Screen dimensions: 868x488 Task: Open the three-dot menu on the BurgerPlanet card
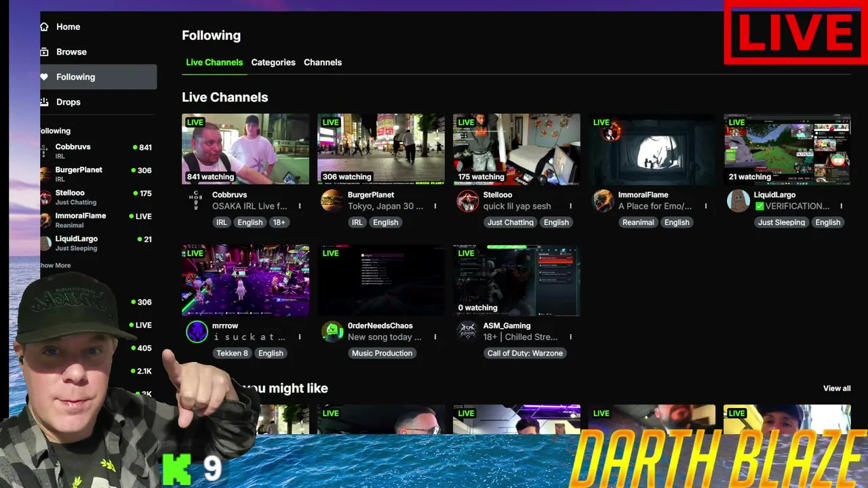pyautogui.click(x=435, y=206)
